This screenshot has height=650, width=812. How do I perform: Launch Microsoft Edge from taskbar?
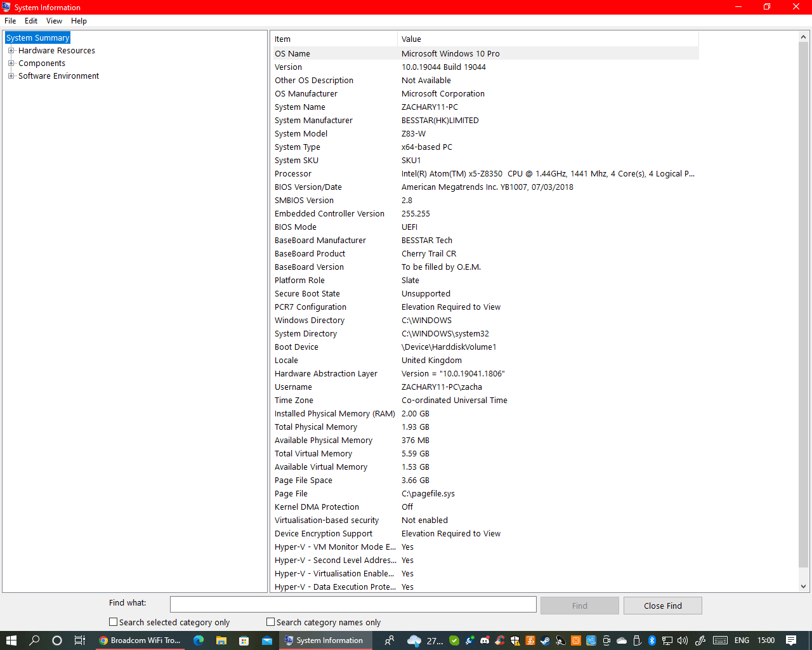point(199,640)
